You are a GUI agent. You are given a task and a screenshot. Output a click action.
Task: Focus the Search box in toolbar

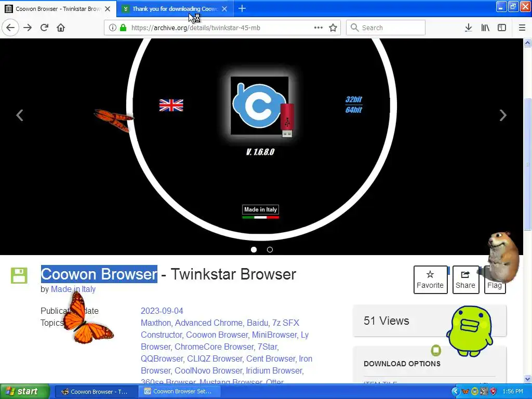pos(386,28)
